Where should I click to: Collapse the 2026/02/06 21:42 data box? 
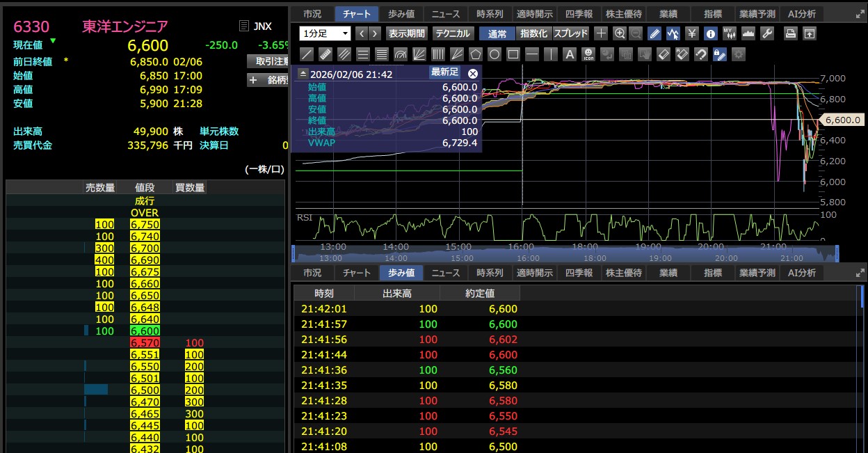pos(303,73)
